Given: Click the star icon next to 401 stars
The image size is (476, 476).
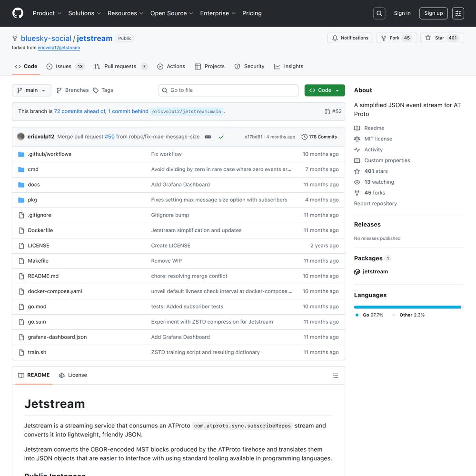Looking at the screenshot, I should pos(357,171).
